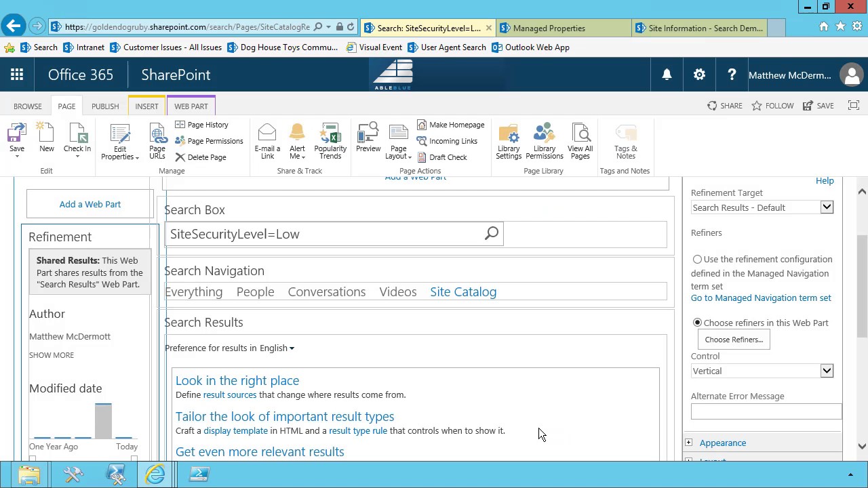Image resolution: width=868 pixels, height=488 pixels.
Task: Click Delete Page in ribbon
Action: (x=201, y=157)
